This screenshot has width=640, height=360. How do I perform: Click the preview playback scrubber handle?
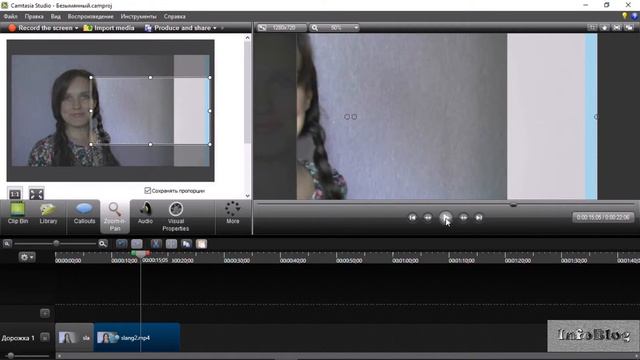(x=513, y=204)
